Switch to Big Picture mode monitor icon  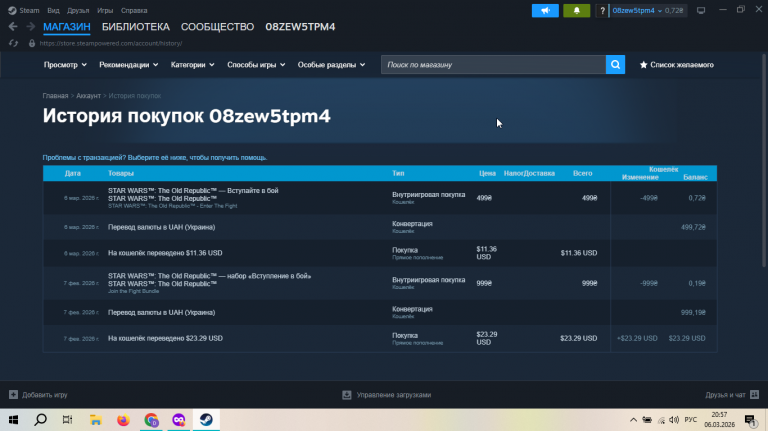[x=701, y=10]
